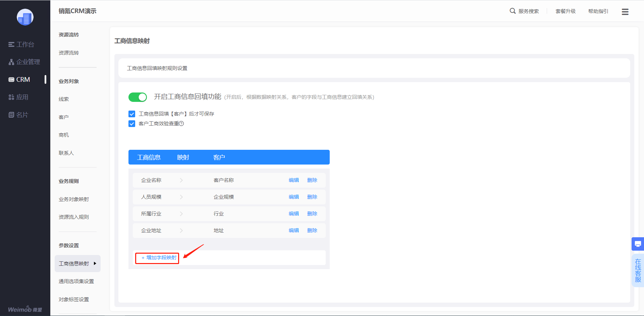Edit the 所属行业 mapping row

pos(294,214)
